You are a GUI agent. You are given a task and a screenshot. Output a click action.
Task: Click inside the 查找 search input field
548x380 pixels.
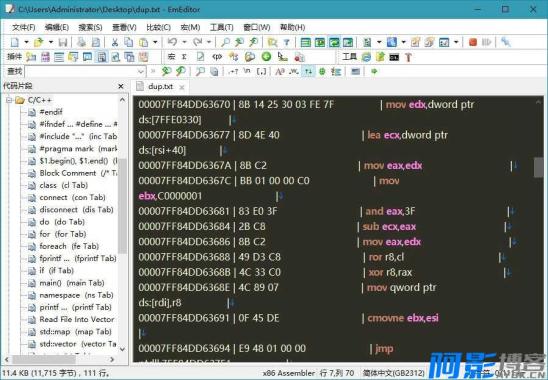coord(81,72)
